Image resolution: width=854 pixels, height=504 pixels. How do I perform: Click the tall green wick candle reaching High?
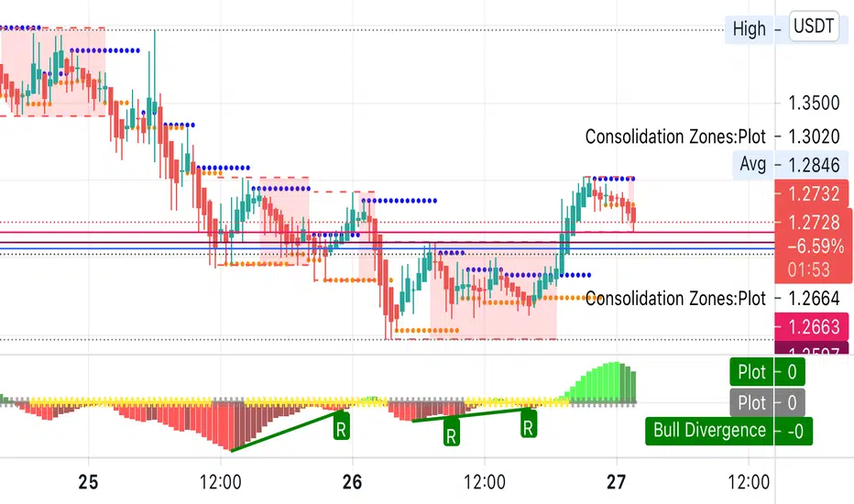(155, 95)
